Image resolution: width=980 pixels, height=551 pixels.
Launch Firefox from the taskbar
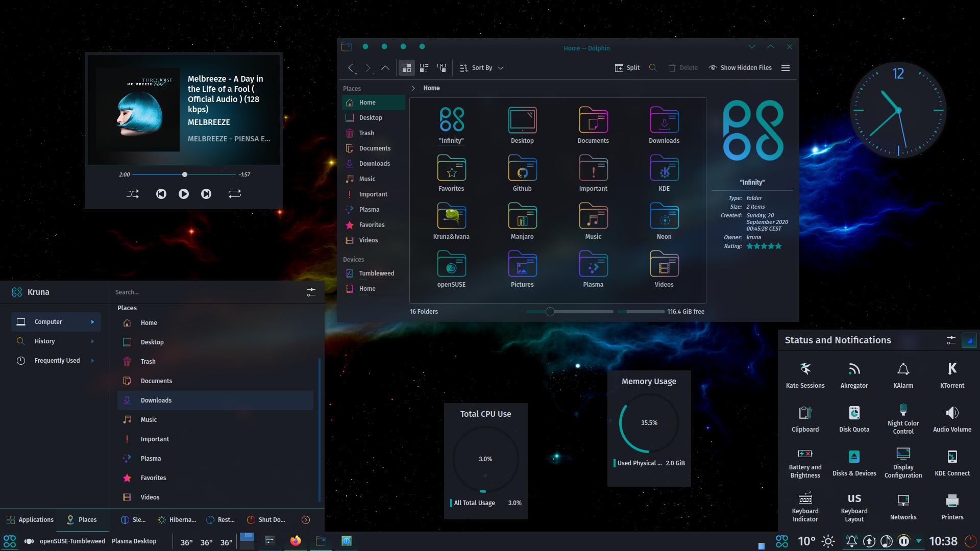tap(296, 541)
